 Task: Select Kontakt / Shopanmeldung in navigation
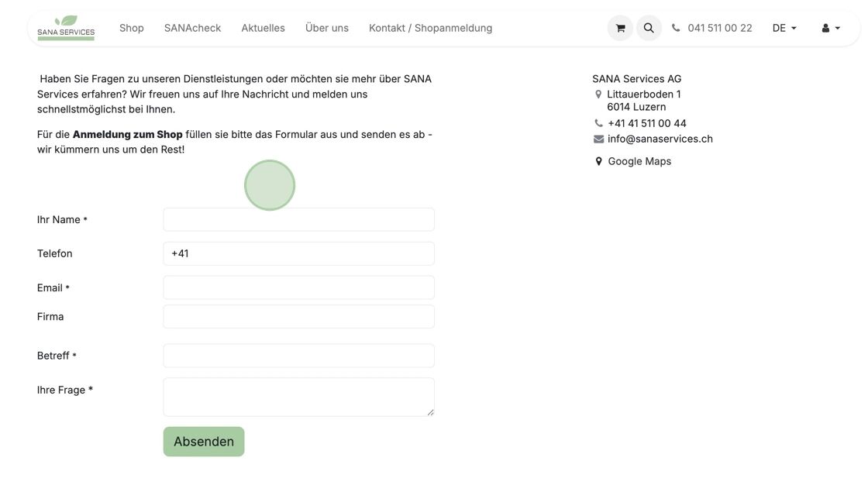pos(430,28)
